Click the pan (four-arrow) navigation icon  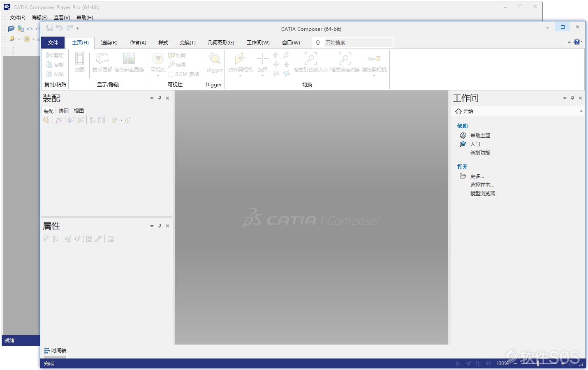[276, 64]
